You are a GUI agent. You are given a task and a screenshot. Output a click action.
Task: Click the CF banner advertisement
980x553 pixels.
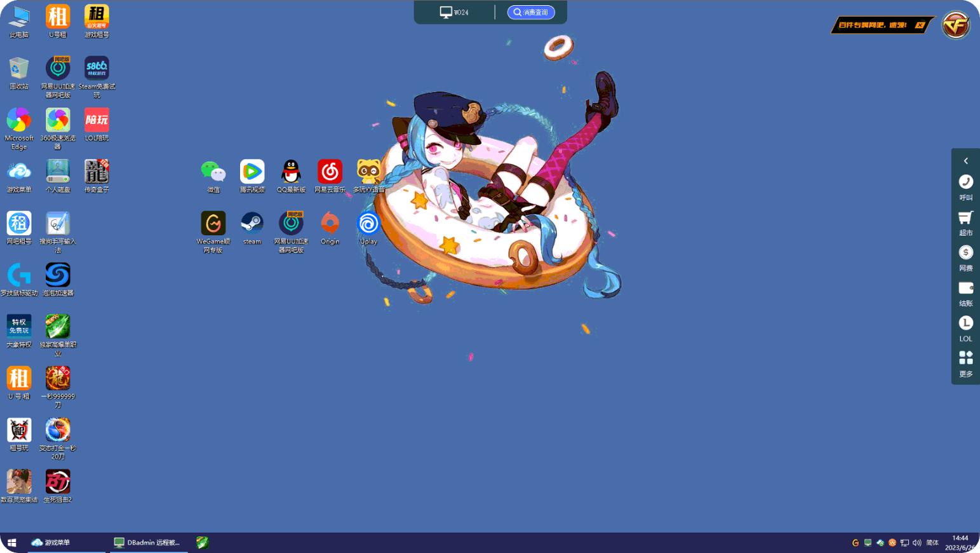click(882, 25)
